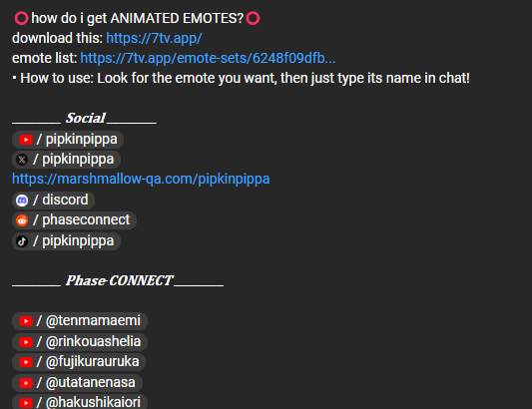
Task: Visit the @utatanenasa channel text link
Action: coord(90,382)
